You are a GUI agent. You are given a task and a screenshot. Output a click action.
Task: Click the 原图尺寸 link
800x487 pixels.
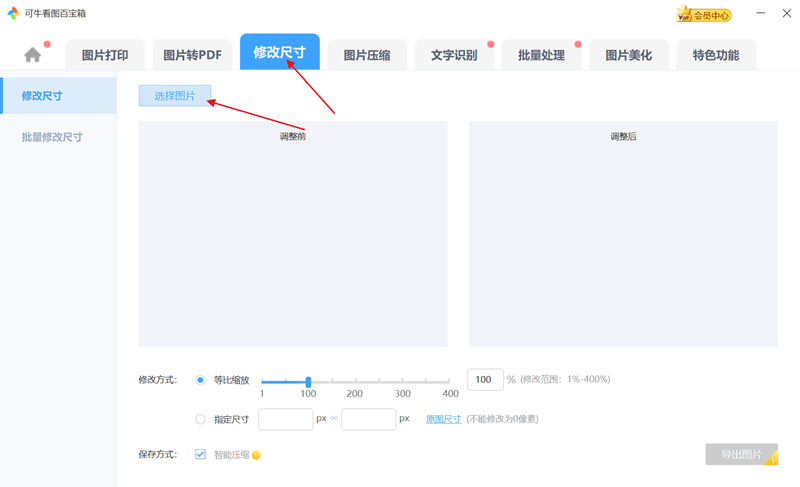click(443, 419)
